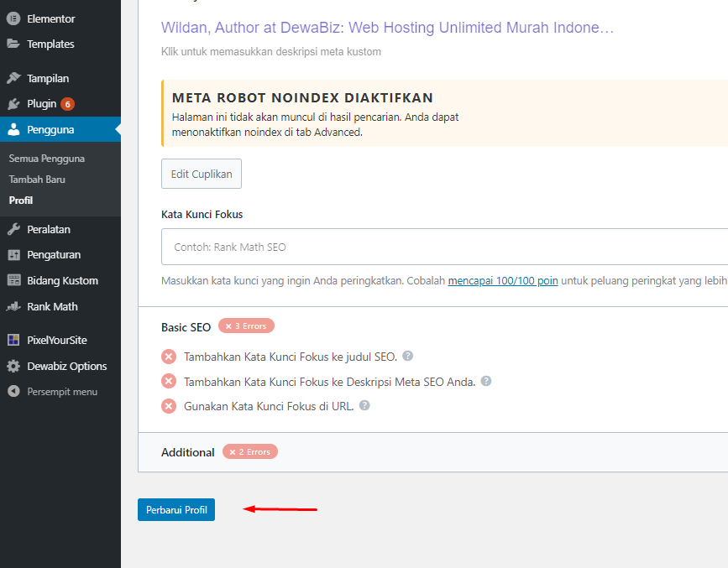Follow the mencapai 100/100 poin link
Screen dimensions: 728x568
click(x=503, y=281)
